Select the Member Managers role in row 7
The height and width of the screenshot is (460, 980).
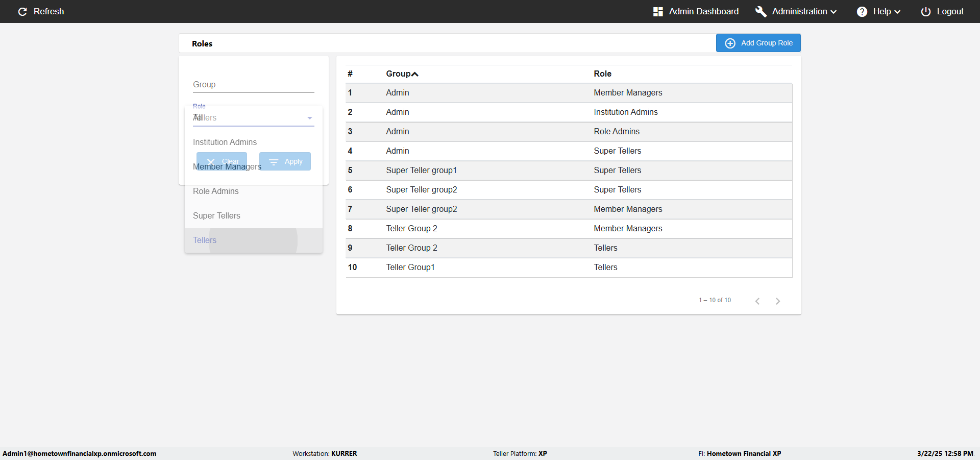click(628, 209)
